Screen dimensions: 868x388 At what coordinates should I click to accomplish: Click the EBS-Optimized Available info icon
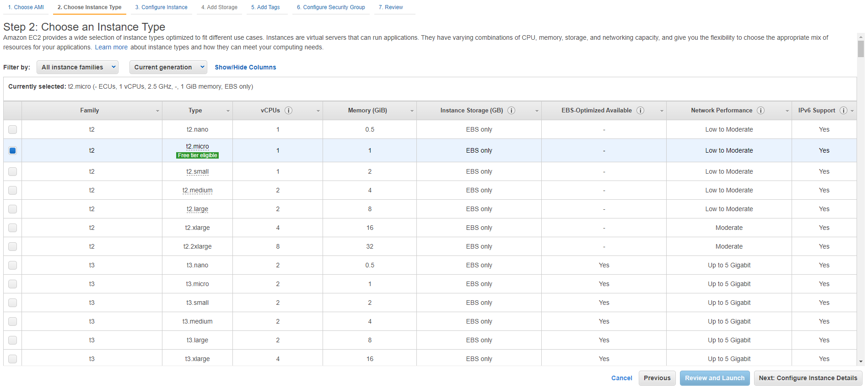click(641, 111)
